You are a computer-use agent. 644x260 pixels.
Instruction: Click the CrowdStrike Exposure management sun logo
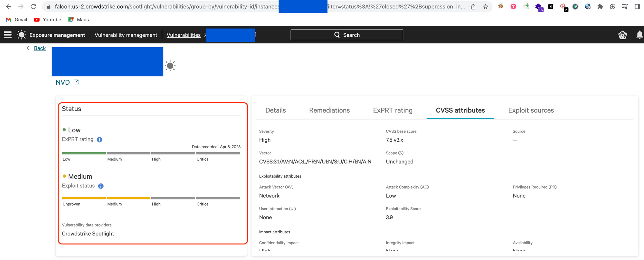pos(22,35)
